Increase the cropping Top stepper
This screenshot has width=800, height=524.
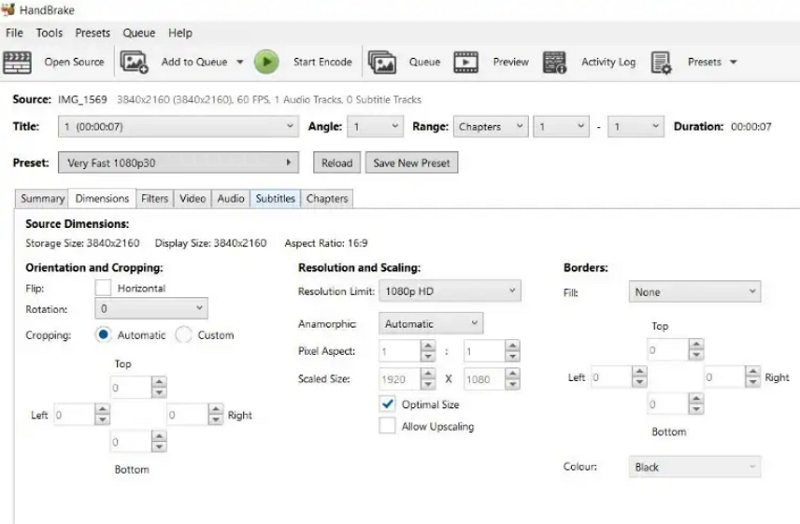[x=159, y=382]
